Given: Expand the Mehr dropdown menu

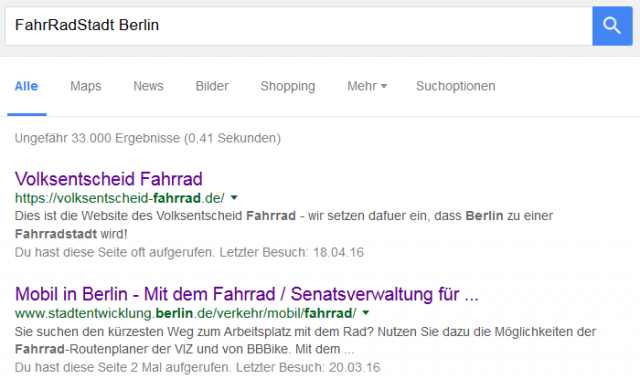Looking at the screenshot, I should click(367, 86).
